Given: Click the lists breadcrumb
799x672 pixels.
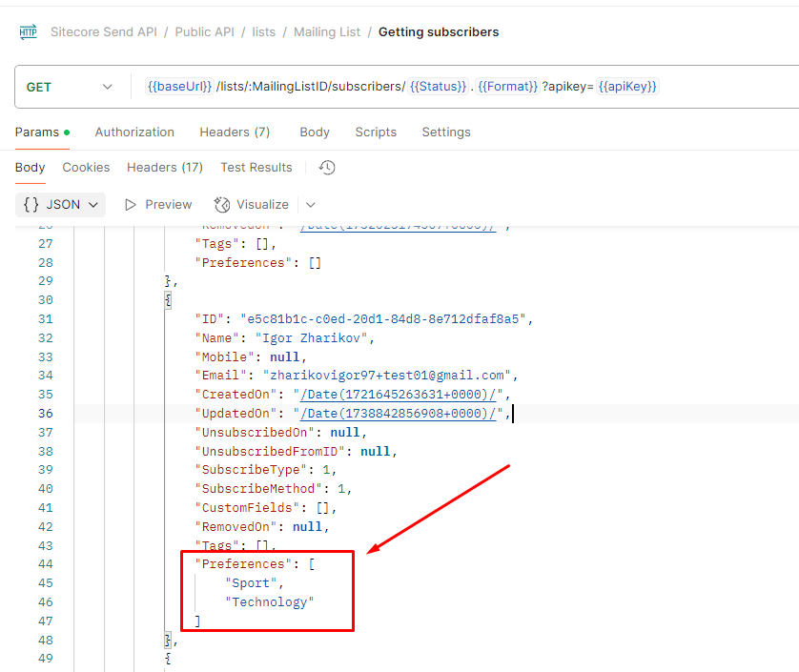Looking at the screenshot, I should click(263, 32).
